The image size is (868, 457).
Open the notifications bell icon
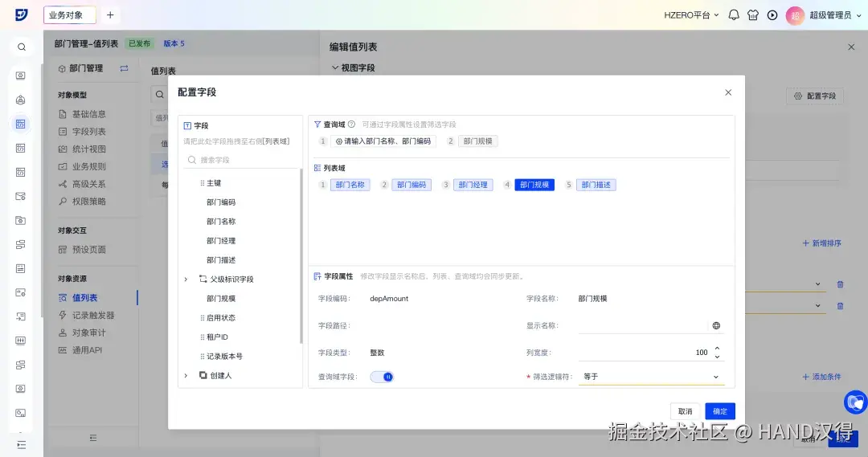pyautogui.click(x=734, y=15)
